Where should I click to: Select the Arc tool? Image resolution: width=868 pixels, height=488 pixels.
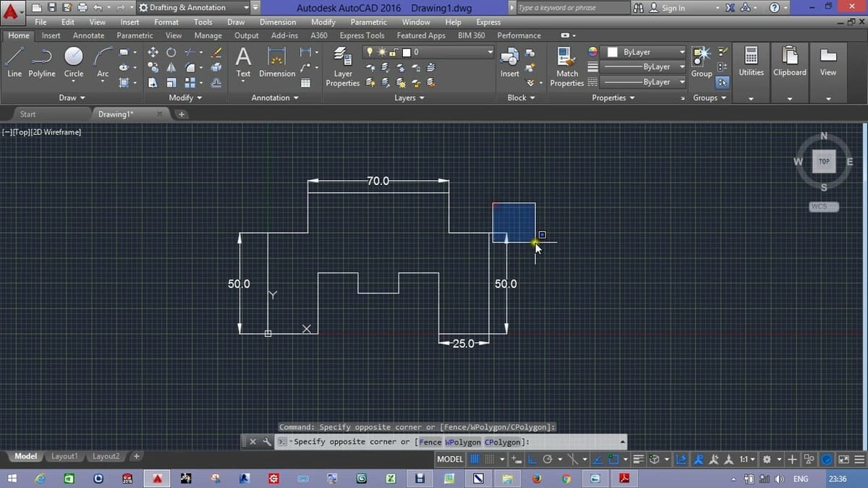[103, 62]
